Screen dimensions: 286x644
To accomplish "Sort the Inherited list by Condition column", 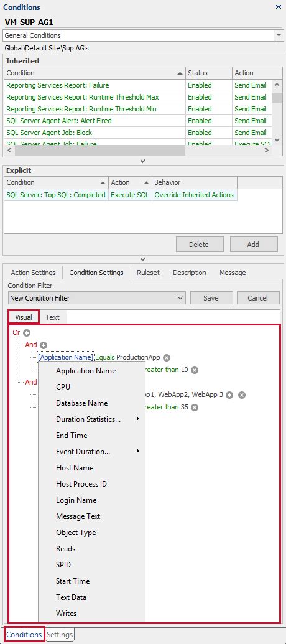I will pos(95,73).
